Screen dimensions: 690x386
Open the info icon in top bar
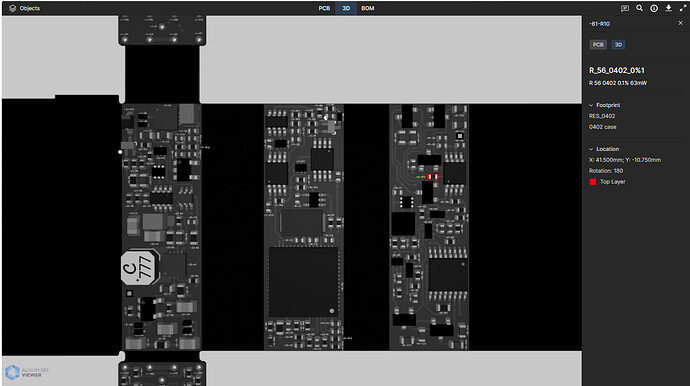(x=654, y=8)
